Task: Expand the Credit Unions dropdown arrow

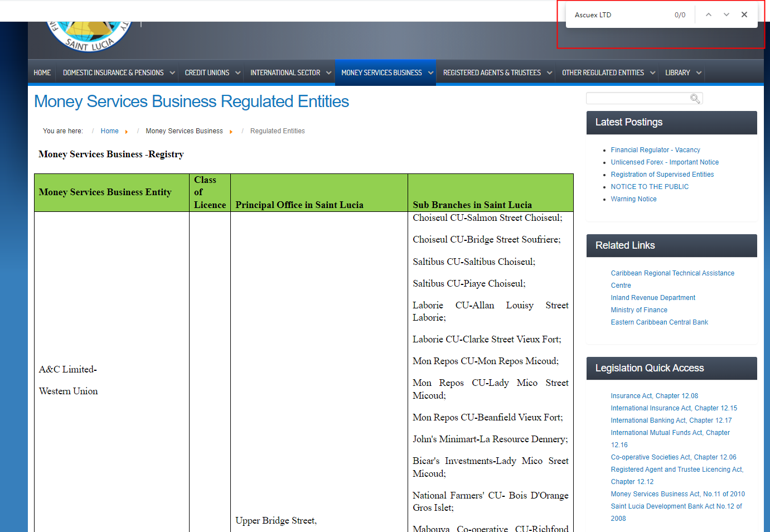Action: click(238, 73)
